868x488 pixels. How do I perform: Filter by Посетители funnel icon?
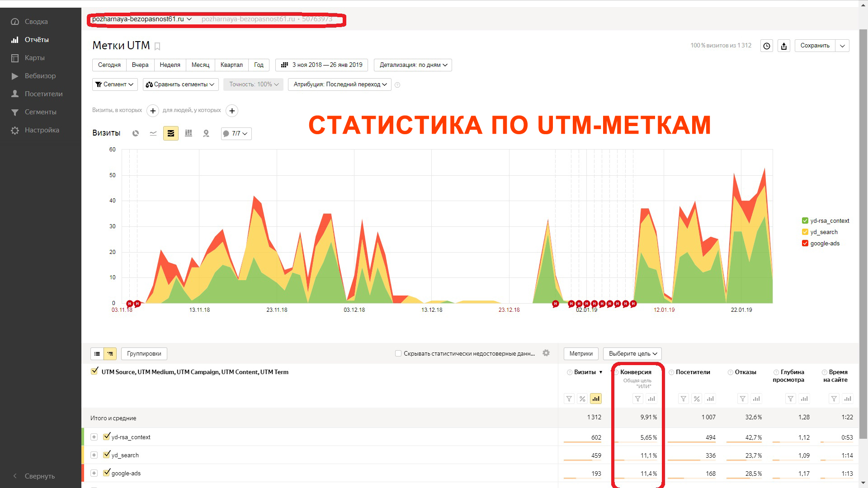(684, 399)
